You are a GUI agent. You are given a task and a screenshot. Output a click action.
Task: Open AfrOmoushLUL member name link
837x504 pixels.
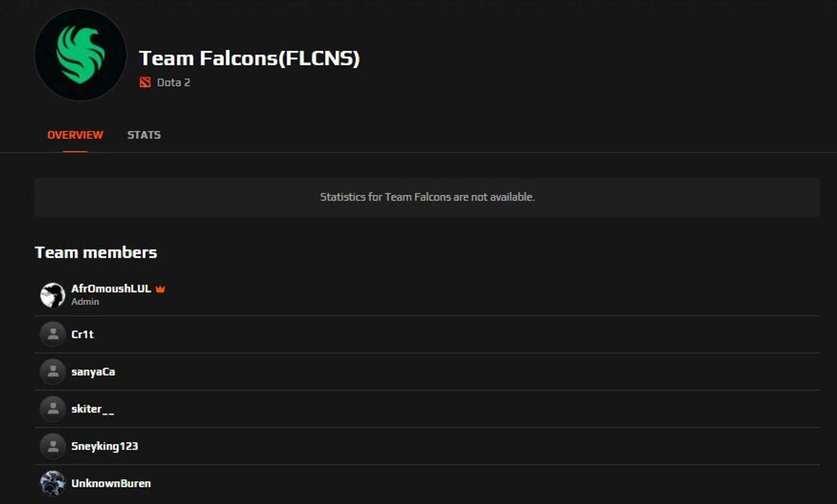tap(111, 289)
